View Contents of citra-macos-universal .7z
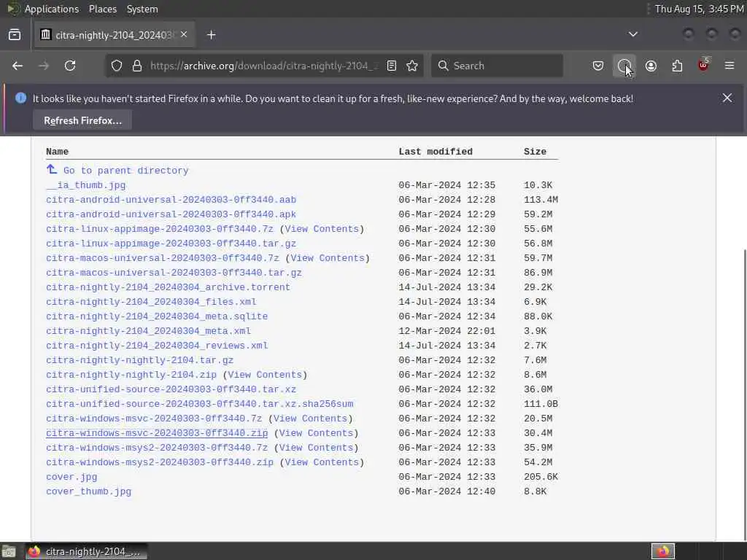This screenshot has width=747, height=560. click(x=328, y=258)
